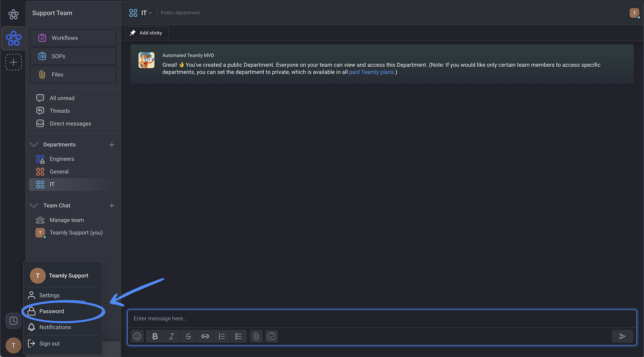Click the Workflows clipboard icon

click(42, 38)
